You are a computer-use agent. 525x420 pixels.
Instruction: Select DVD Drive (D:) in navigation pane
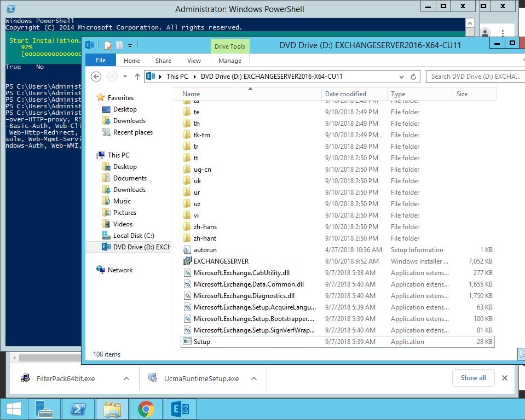(129, 247)
